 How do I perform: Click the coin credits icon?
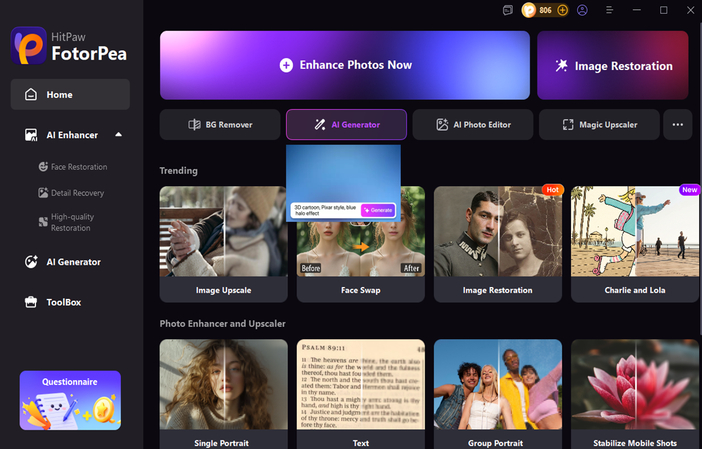click(x=529, y=10)
